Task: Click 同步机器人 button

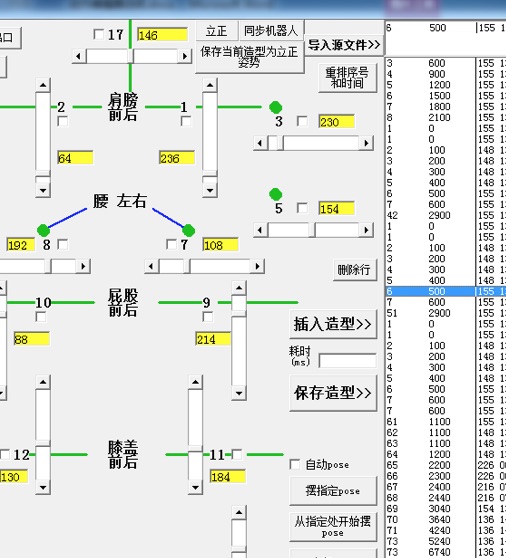Action: [271, 31]
